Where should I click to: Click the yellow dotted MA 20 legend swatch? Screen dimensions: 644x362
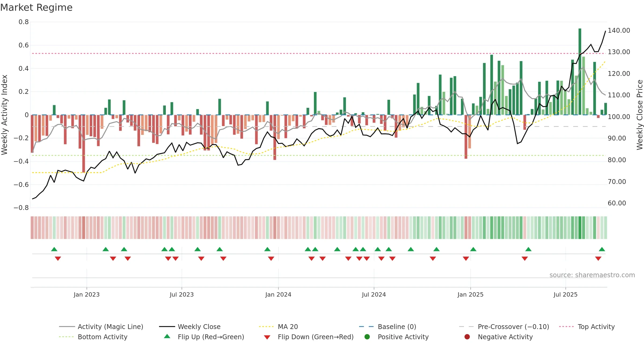tap(266, 327)
